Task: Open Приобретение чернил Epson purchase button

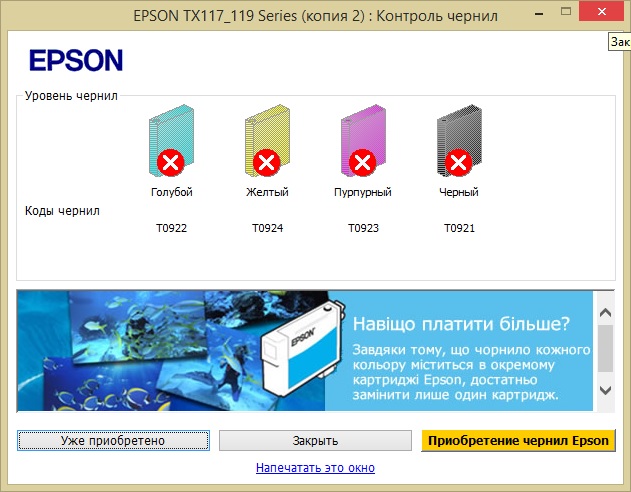Action: point(518,441)
